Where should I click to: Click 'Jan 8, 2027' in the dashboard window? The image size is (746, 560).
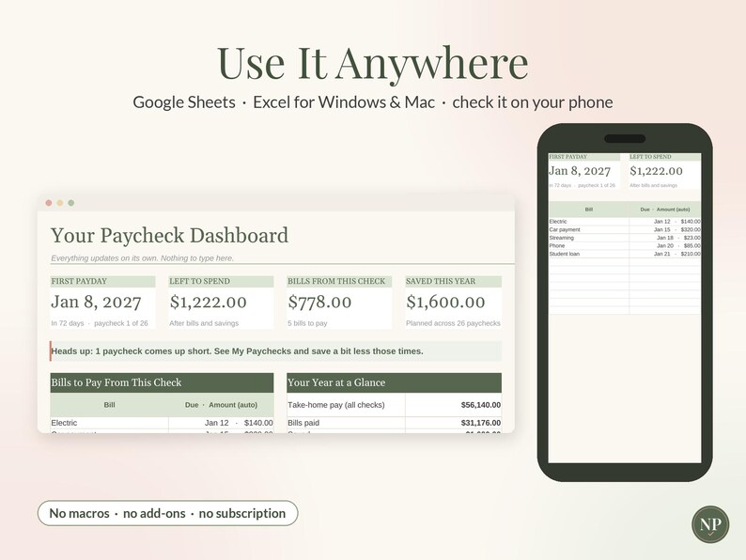pos(96,303)
